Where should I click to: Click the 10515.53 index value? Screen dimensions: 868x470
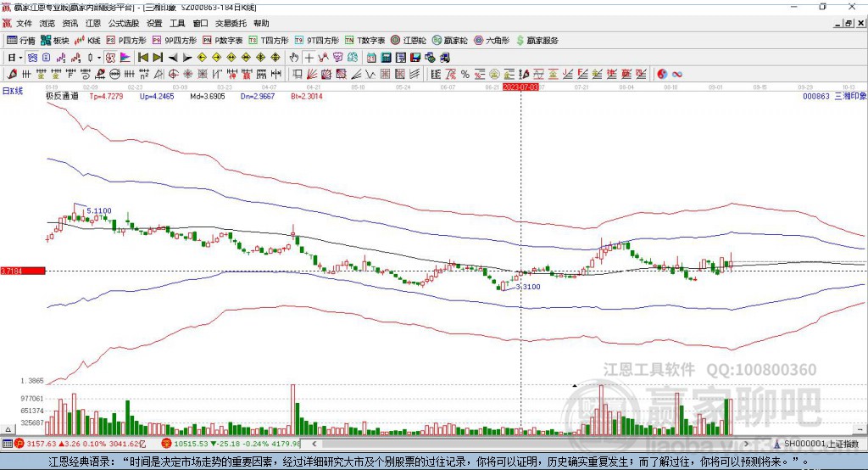[x=192, y=444]
